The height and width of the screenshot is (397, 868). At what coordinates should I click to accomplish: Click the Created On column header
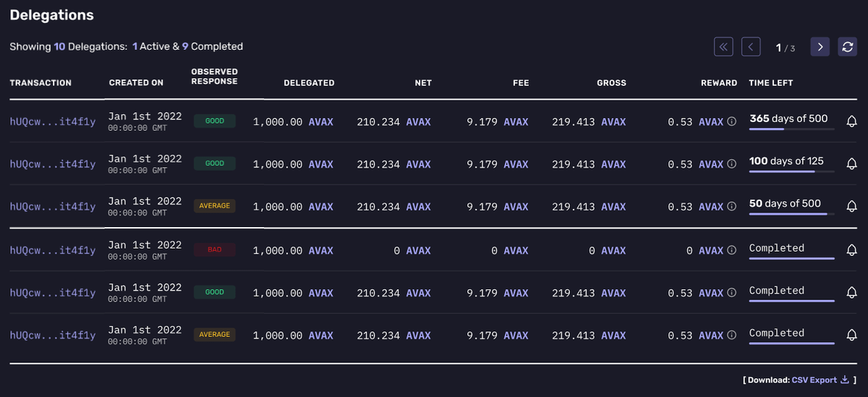tap(136, 83)
